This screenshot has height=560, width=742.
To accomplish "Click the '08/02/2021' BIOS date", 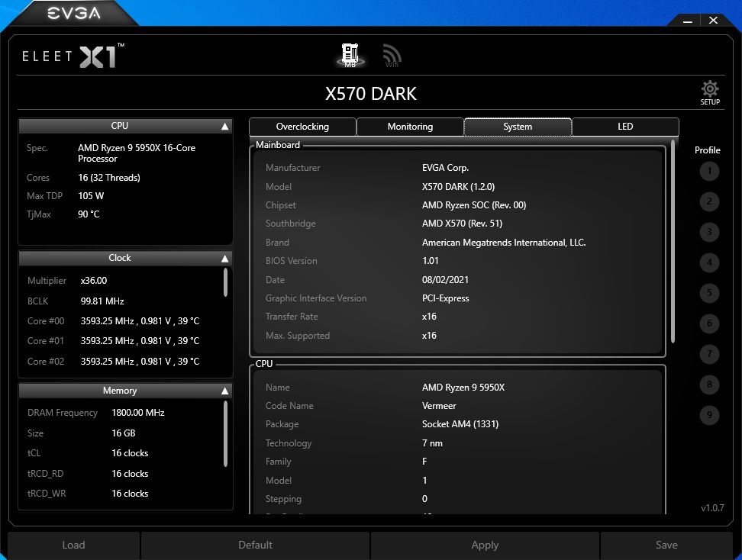I will coord(445,280).
